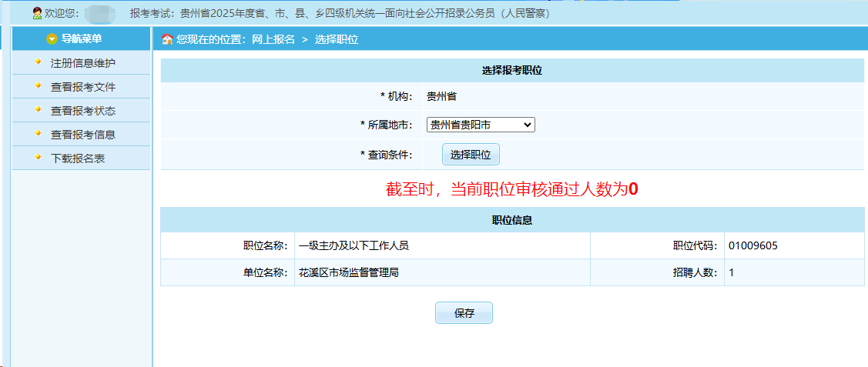The image size is (868, 367).
Task: Click the 选择报考职位 section header
Action: pos(512,70)
